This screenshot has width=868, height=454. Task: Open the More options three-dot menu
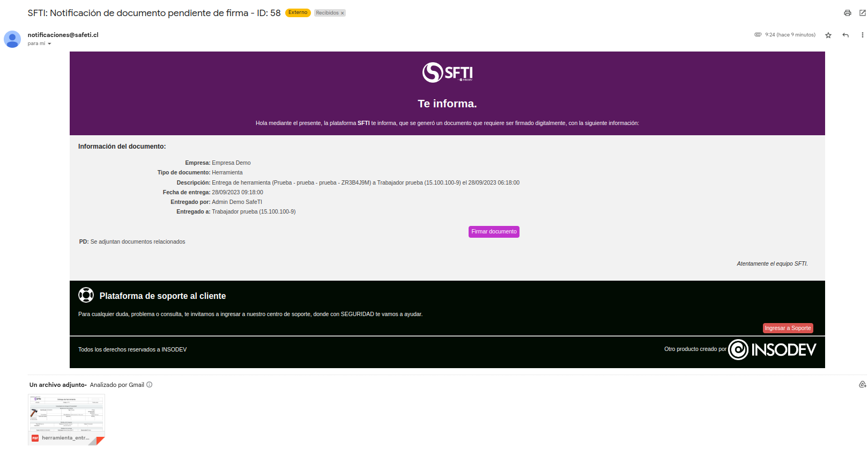863,35
